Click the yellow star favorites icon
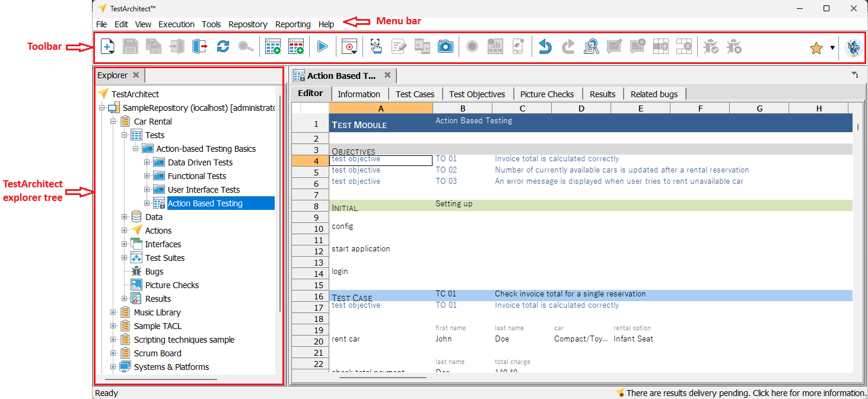Screen dimensions: 868x399 pos(816,48)
